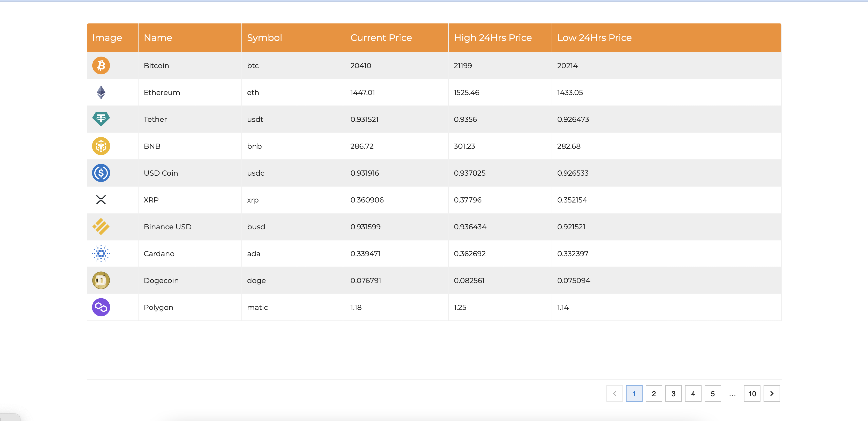Click the Cardano network icon
This screenshot has height=421, width=868.
pos(101,253)
